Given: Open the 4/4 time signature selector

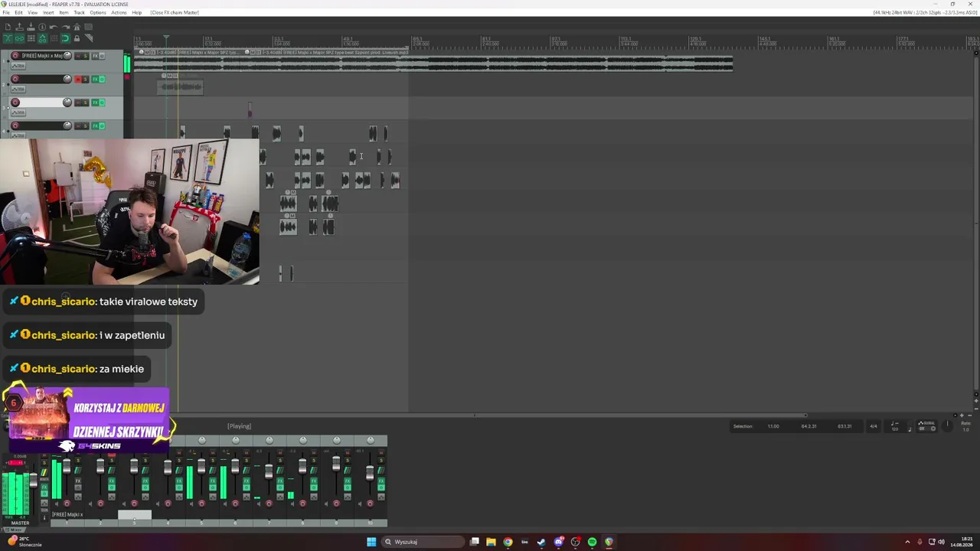Looking at the screenshot, I should [x=873, y=426].
